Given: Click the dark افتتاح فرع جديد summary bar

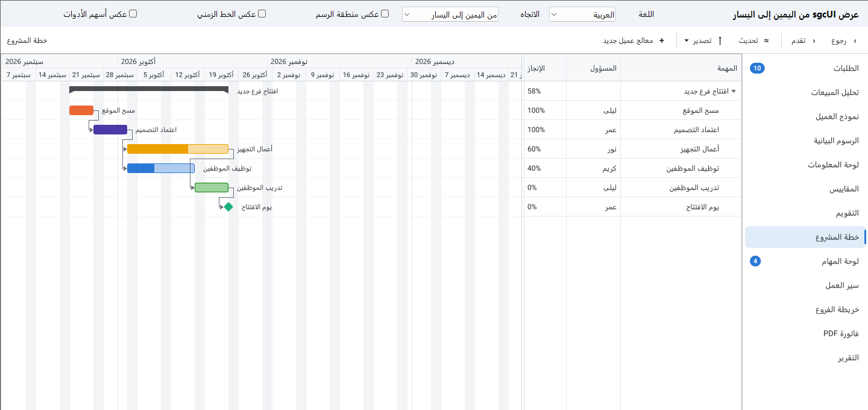Looking at the screenshot, I should (x=149, y=90).
